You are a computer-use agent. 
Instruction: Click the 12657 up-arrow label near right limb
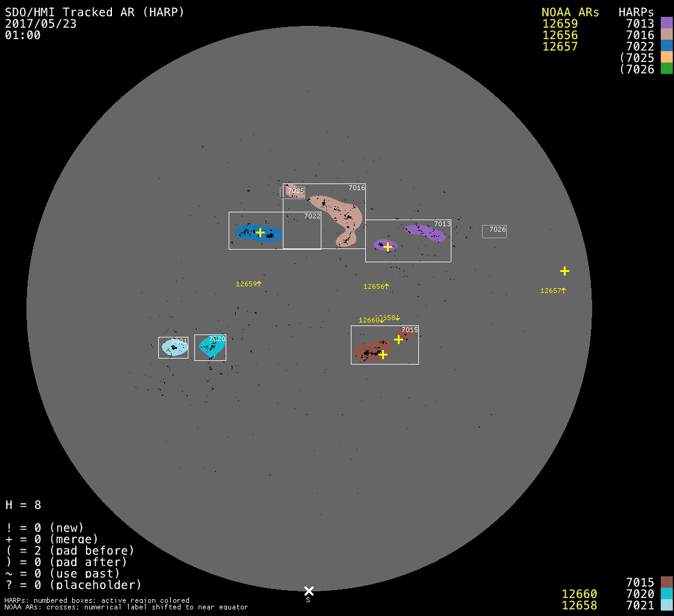pos(553,291)
